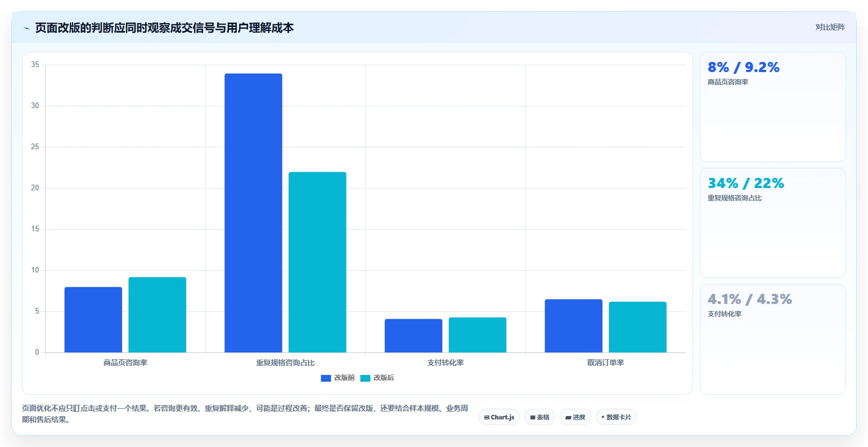Open the 进度 chip
868x447 pixels.
tap(575, 417)
